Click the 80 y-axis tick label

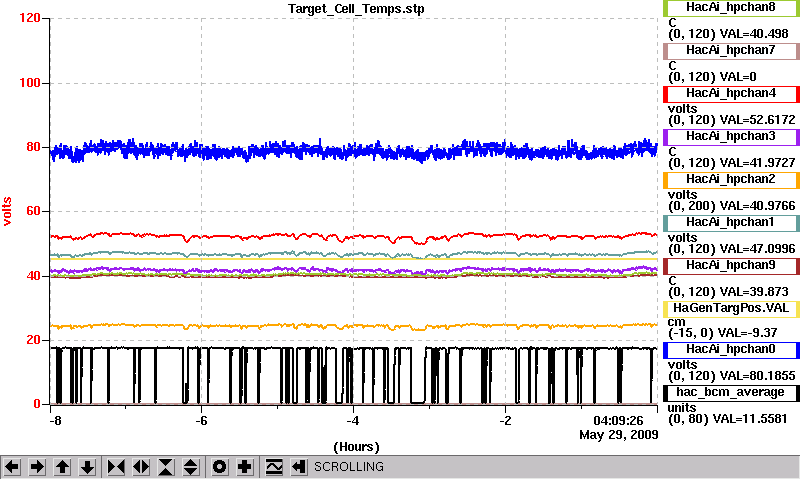point(33,147)
